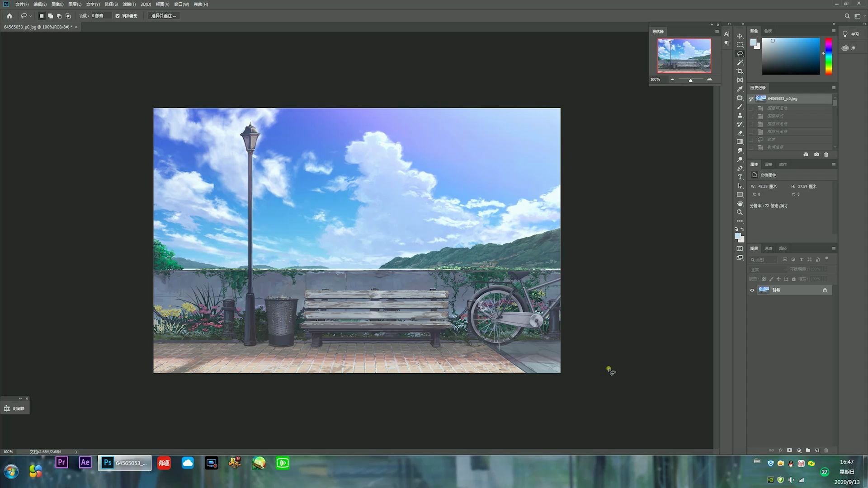Click the Select and Mask button

(164, 16)
